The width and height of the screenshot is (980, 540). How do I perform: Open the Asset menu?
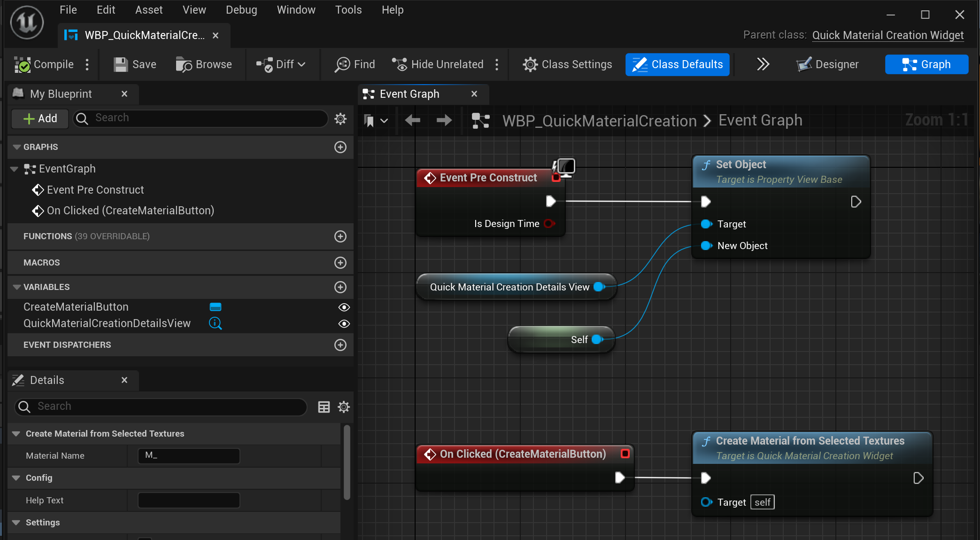click(x=148, y=10)
